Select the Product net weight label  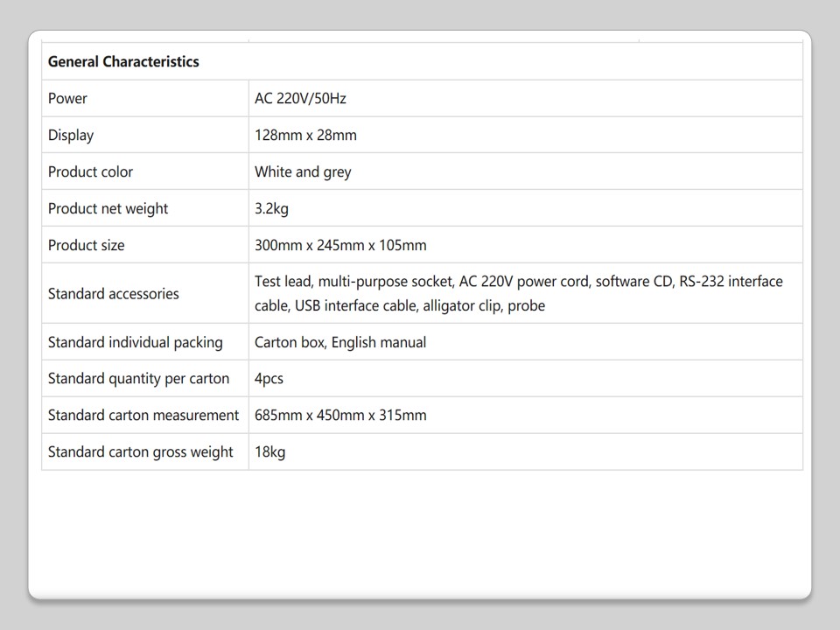[x=108, y=208]
